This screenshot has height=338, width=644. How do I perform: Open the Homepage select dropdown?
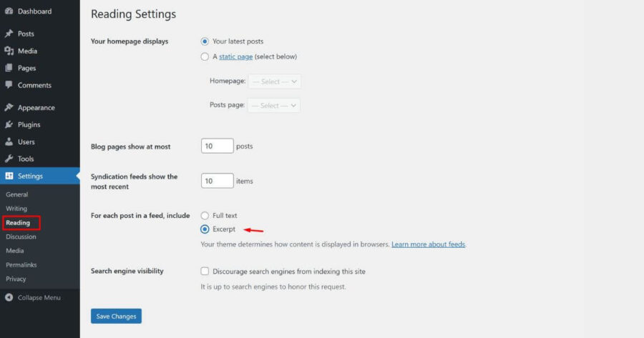click(x=275, y=81)
